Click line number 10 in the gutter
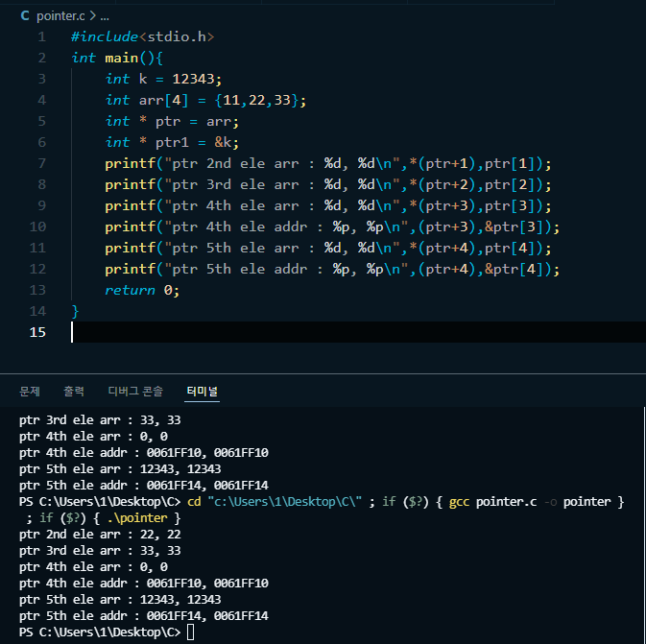 click(37, 227)
